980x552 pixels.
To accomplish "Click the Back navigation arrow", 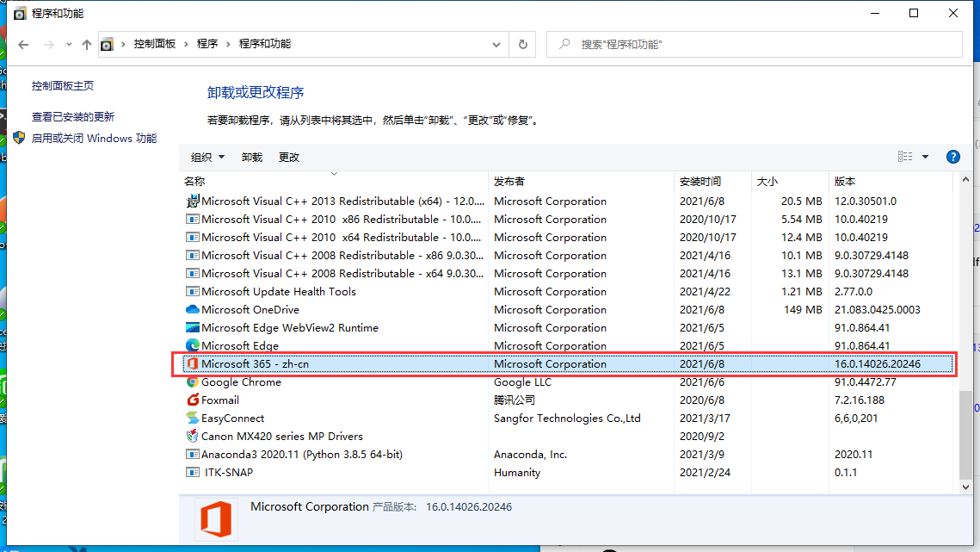I will click(x=23, y=45).
